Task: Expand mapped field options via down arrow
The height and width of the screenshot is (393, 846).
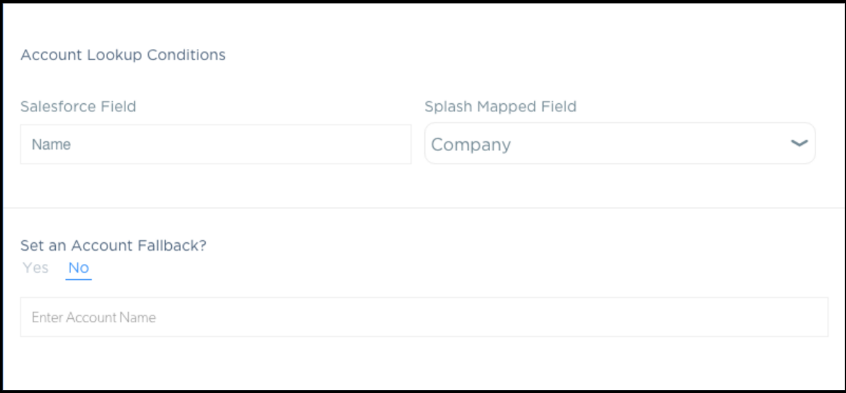Action: pos(799,144)
